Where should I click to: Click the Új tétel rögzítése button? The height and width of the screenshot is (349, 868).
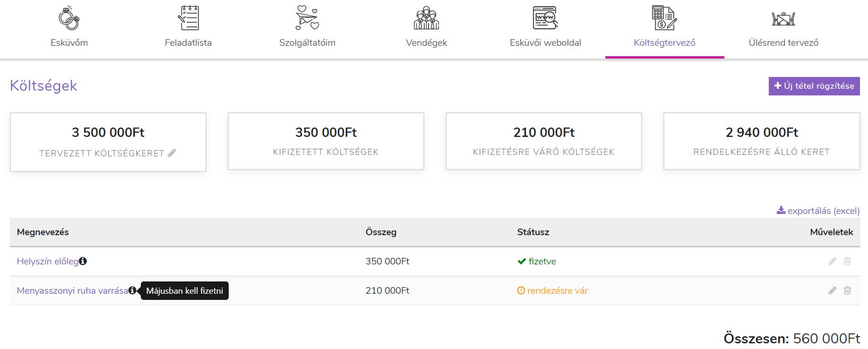coord(814,86)
